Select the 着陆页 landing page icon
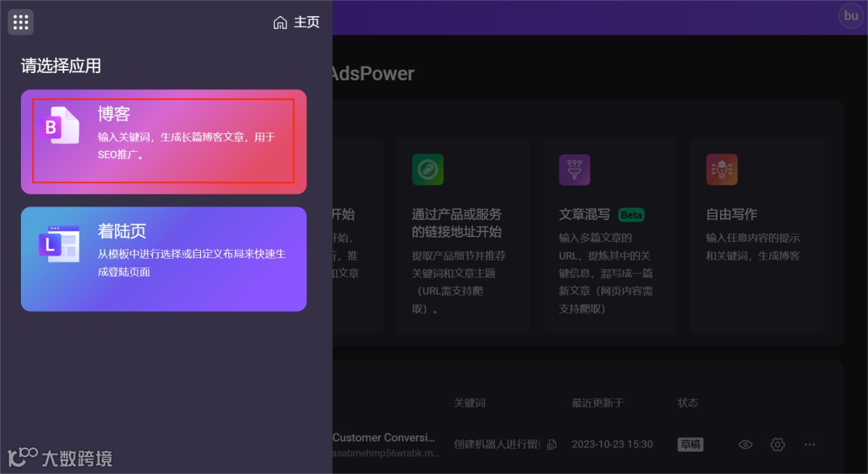 click(58, 242)
